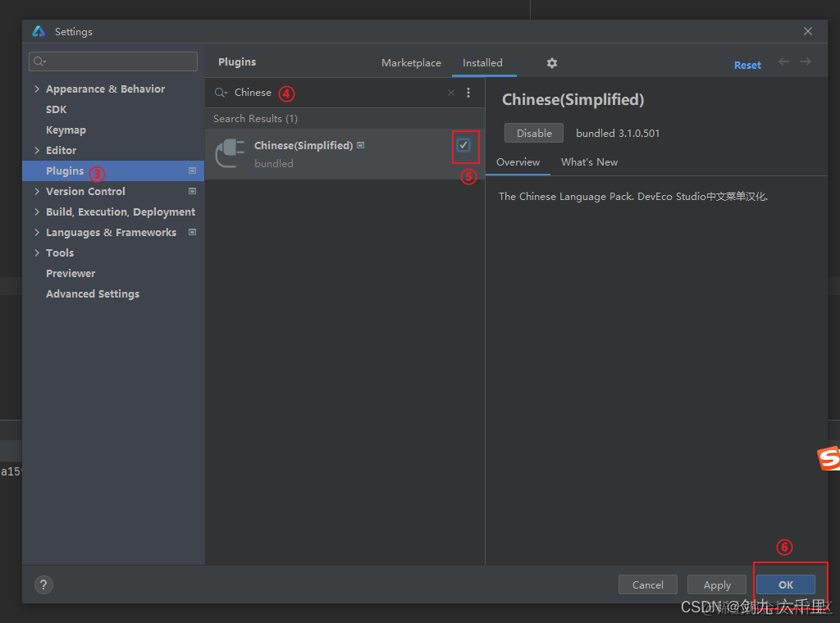Toggle the Chinese(Simplified) plugin checkbox
This screenshot has height=623, width=840.
pyautogui.click(x=463, y=145)
